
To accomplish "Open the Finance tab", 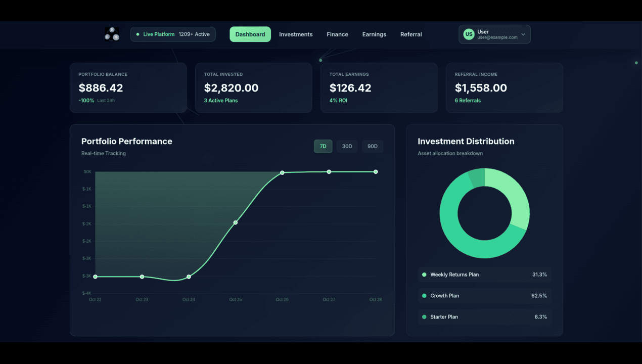I will (x=337, y=34).
